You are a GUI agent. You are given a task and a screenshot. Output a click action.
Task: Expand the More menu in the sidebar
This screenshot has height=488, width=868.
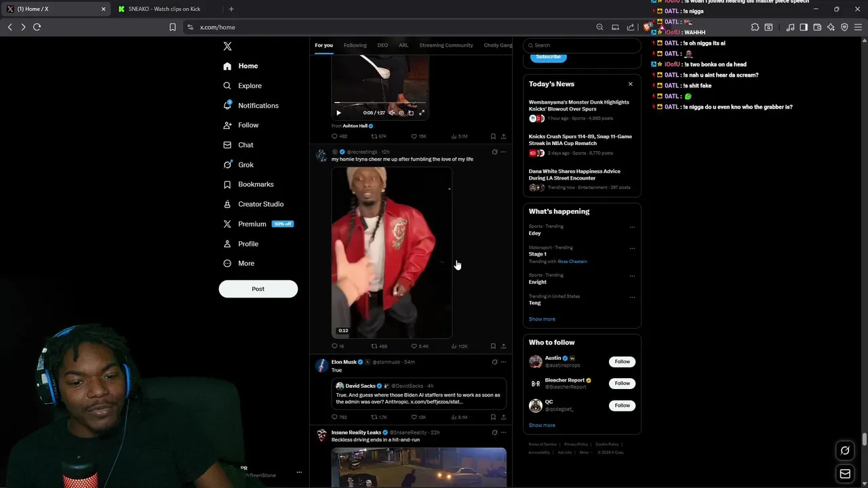point(239,264)
